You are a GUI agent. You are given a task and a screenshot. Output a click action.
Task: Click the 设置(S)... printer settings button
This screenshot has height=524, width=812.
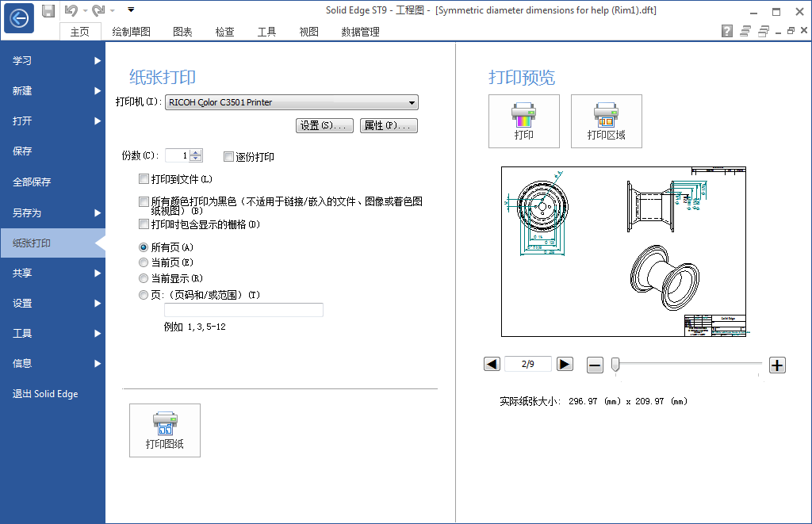pos(324,125)
